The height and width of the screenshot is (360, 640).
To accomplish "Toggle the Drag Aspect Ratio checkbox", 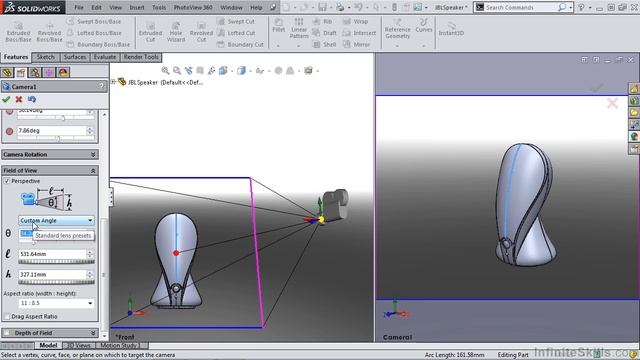I will pyautogui.click(x=7, y=316).
